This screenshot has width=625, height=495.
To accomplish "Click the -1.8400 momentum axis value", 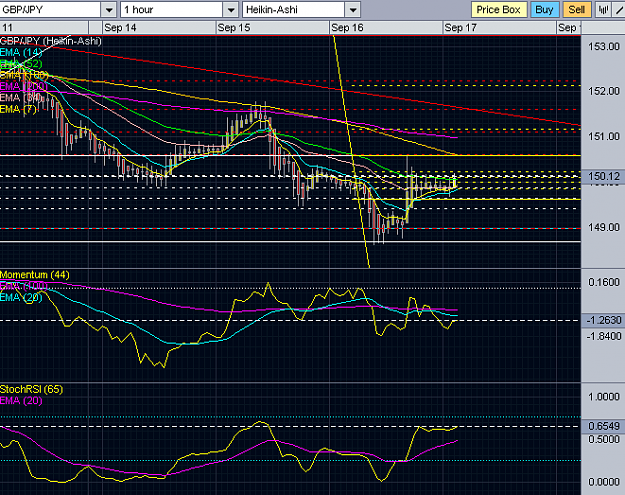I will tap(604, 336).
